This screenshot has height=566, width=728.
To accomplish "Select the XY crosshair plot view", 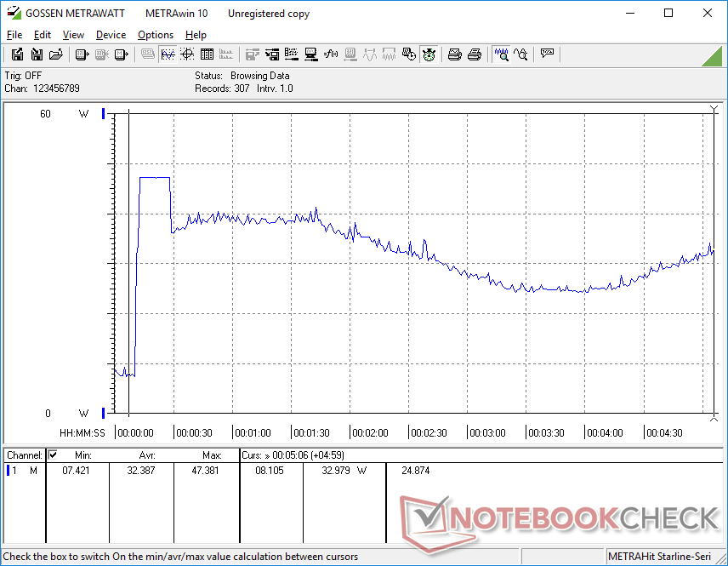I will point(187,54).
